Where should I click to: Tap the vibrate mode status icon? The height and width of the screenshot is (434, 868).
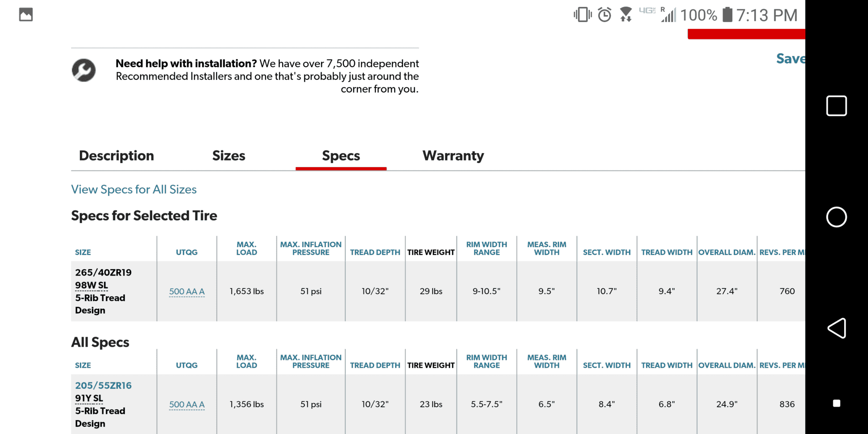(x=582, y=15)
